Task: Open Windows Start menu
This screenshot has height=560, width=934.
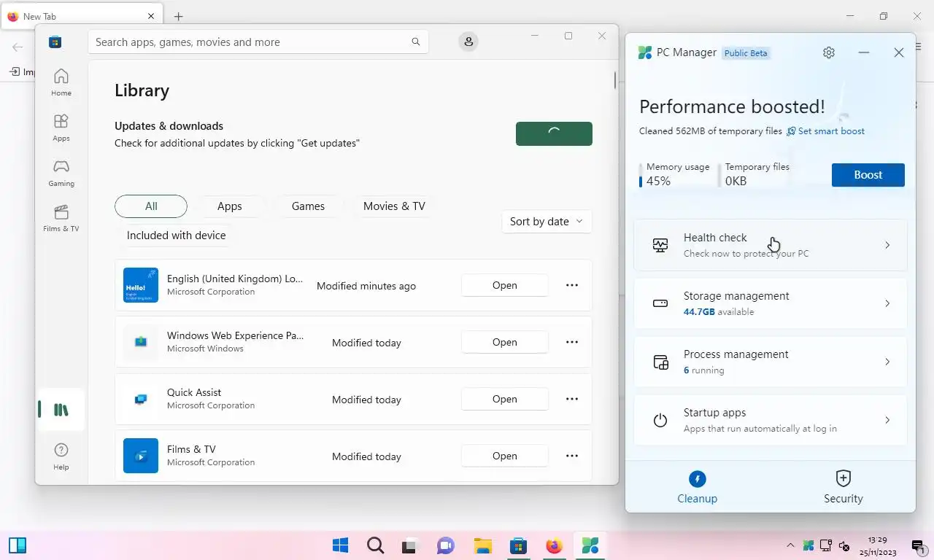Action: coord(340,545)
